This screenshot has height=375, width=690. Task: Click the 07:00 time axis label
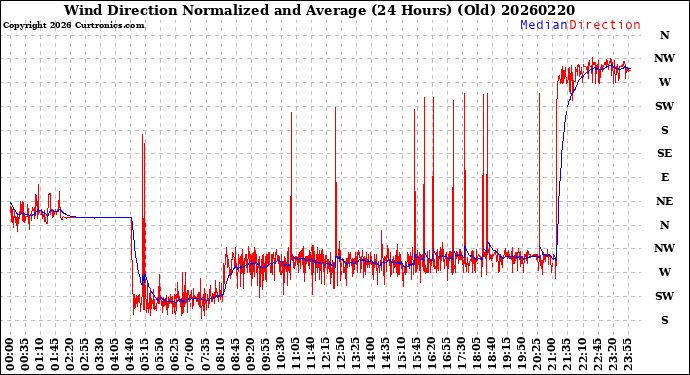pos(191,355)
